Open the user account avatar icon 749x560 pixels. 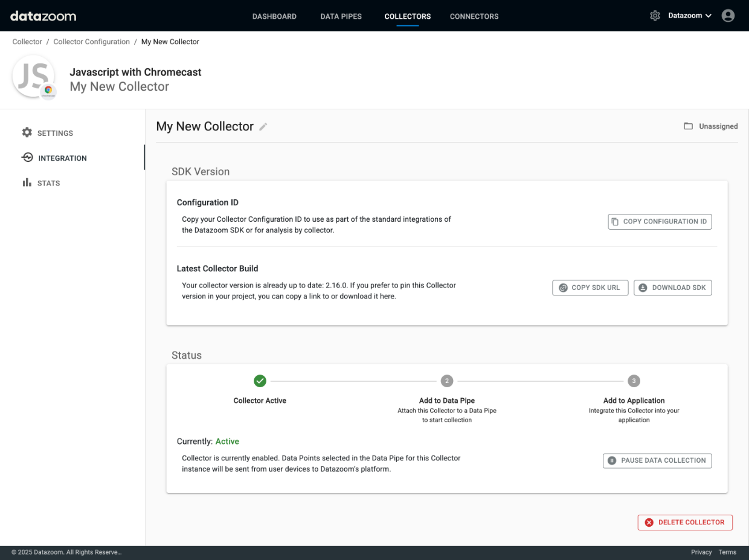(x=728, y=16)
